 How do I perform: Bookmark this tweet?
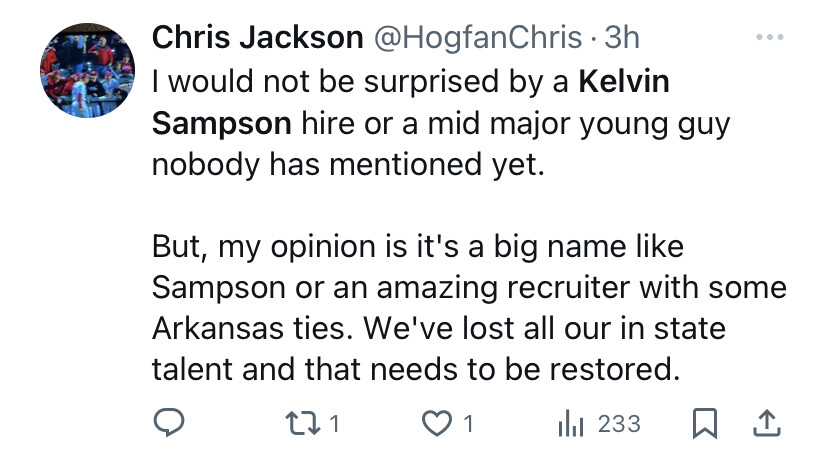click(704, 424)
